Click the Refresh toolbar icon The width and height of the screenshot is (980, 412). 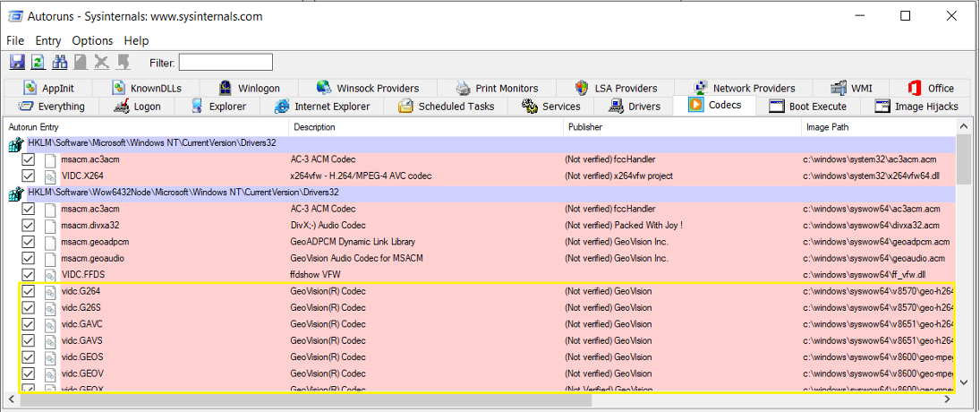pyautogui.click(x=38, y=61)
